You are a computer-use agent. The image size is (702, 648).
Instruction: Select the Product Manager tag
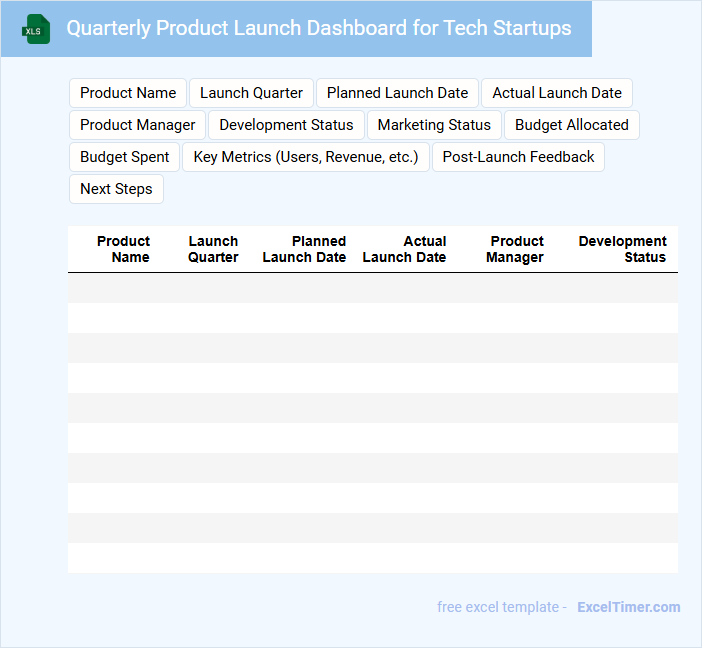(138, 125)
